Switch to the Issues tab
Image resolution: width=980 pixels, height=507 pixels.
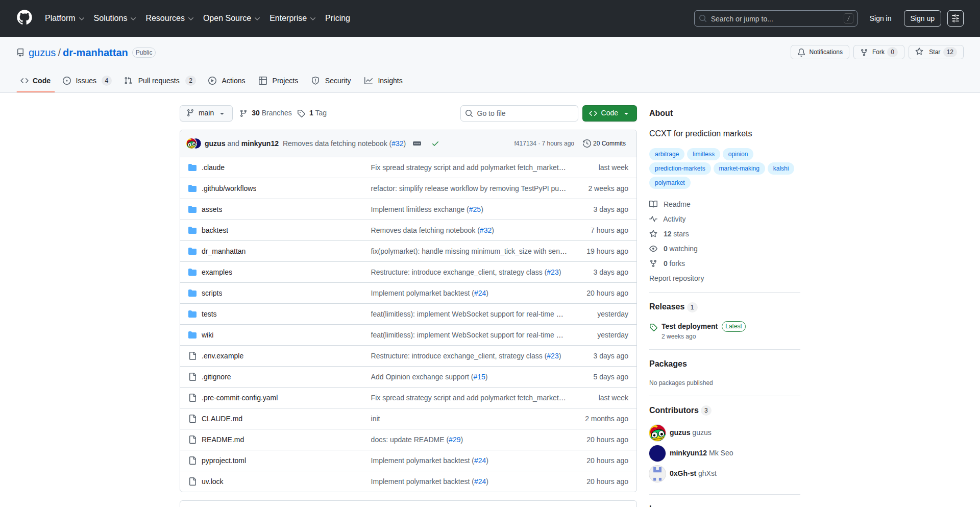tap(86, 81)
